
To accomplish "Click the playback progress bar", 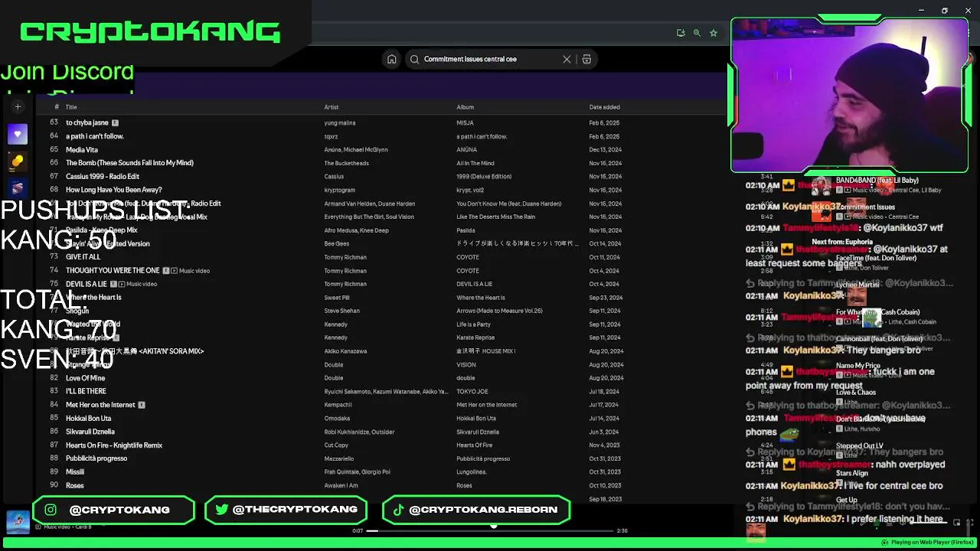I will [x=490, y=530].
